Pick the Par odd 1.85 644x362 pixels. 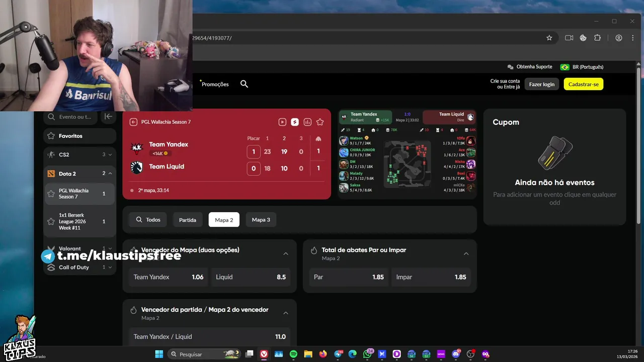(349, 277)
